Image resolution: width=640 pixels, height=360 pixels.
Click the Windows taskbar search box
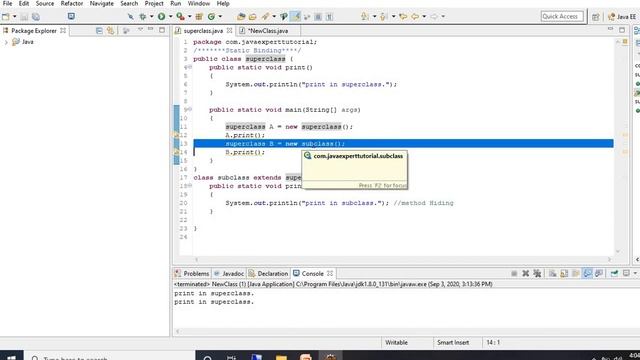109,356
